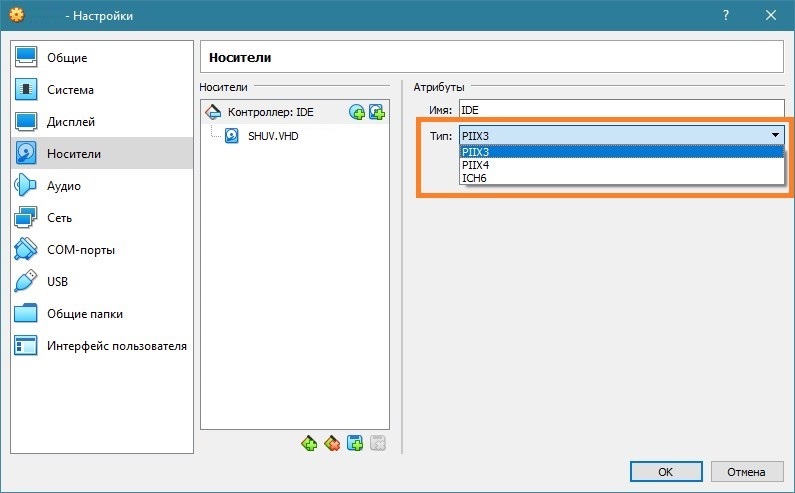Click add new controller icon below storage tree

point(309,444)
